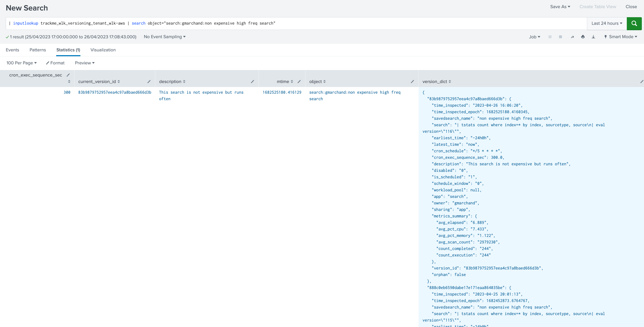Open the Job menu
Image resolution: width=644 pixels, height=327 pixels.
click(x=534, y=37)
